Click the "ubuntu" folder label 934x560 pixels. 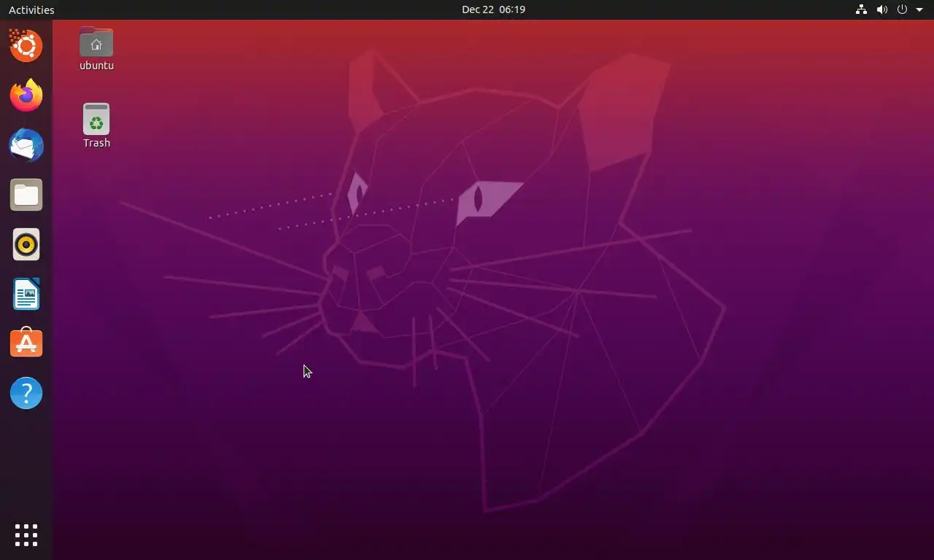coord(96,65)
